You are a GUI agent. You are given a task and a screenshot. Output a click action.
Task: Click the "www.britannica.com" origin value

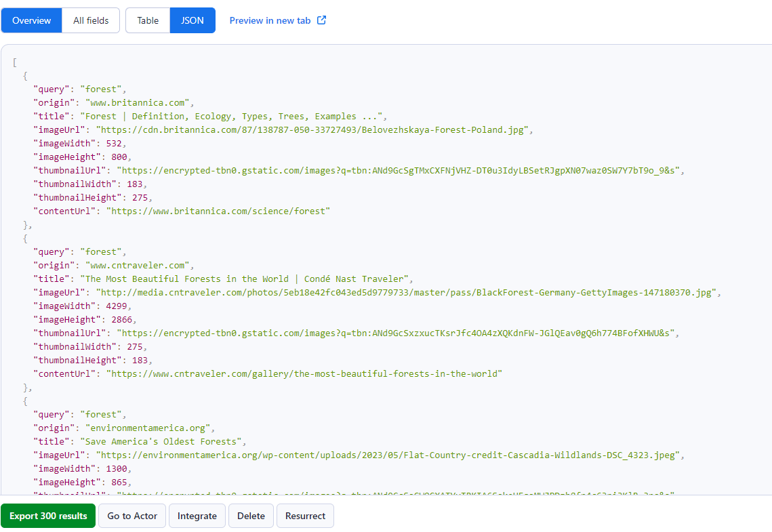(x=138, y=103)
